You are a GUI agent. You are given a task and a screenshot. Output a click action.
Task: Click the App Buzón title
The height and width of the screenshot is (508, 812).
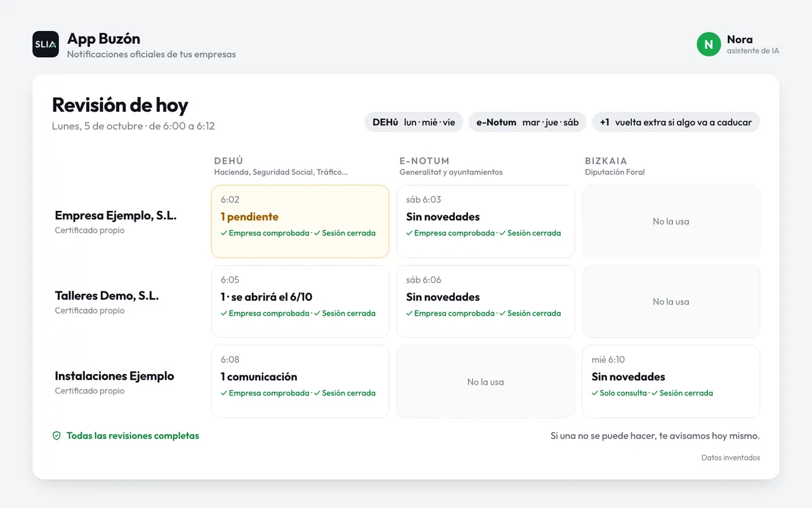tap(103, 39)
